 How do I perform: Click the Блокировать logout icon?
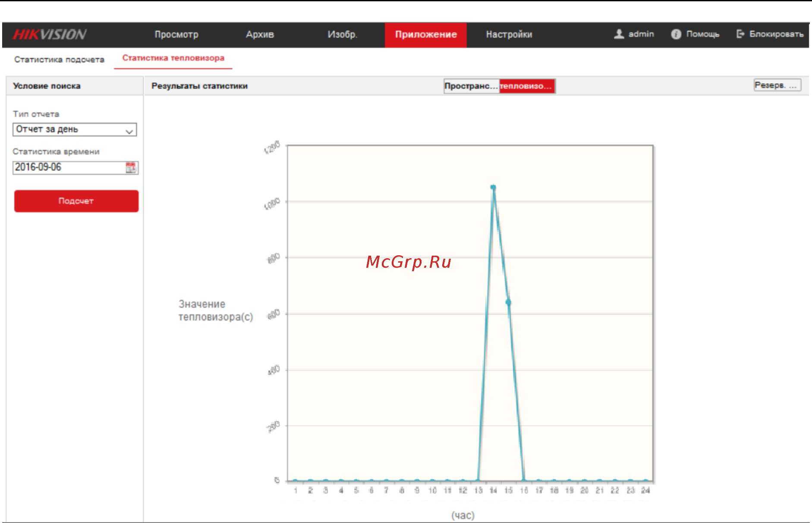coord(740,34)
